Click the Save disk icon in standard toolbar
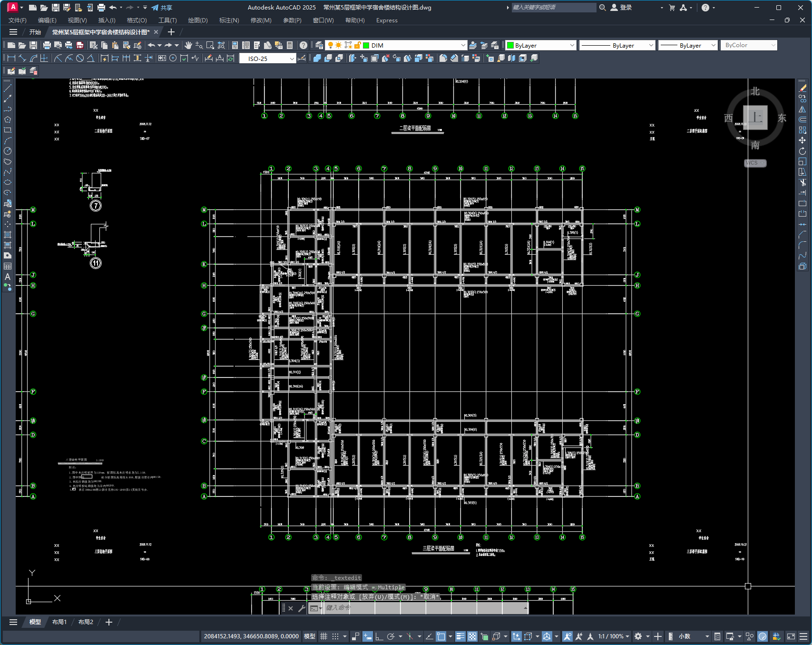The width and height of the screenshot is (812, 645). [33, 45]
